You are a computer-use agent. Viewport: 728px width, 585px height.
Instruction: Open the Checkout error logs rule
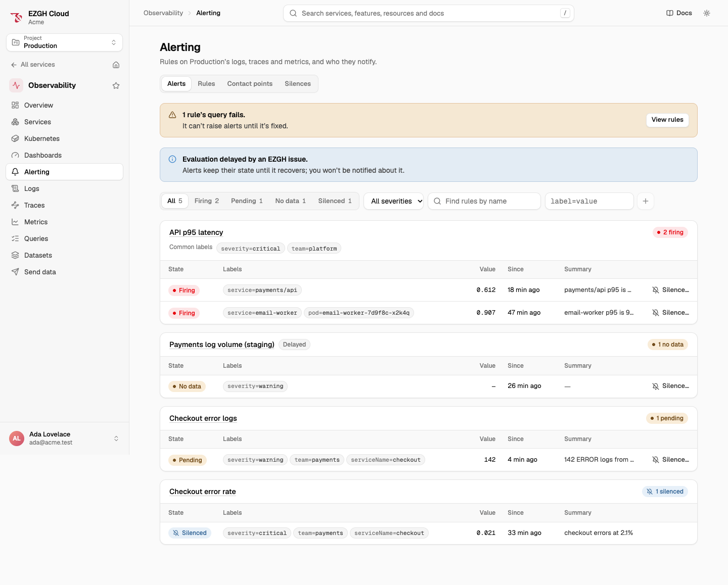(x=203, y=418)
